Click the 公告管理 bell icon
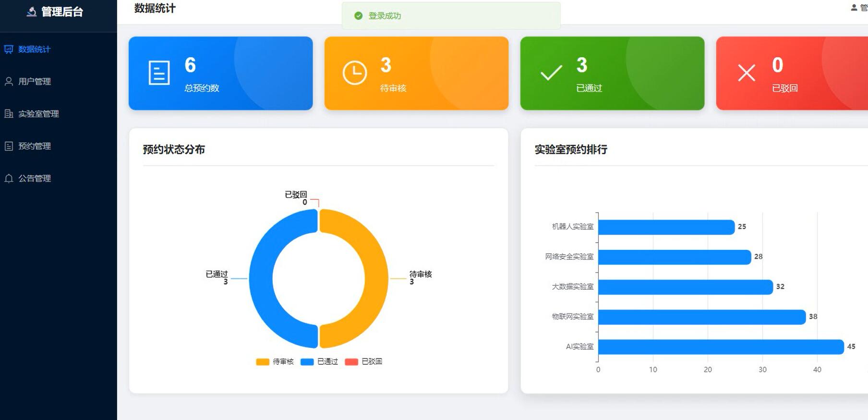 pyautogui.click(x=9, y=178)
